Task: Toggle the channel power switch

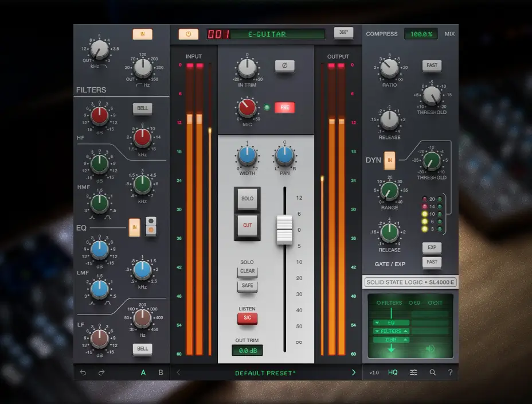Action: (x=189, y=33)
